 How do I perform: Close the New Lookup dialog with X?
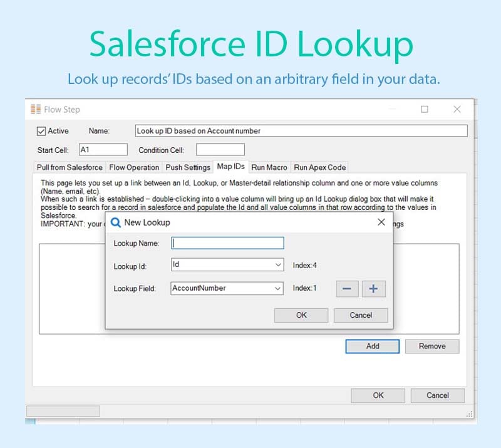point(381,222)
